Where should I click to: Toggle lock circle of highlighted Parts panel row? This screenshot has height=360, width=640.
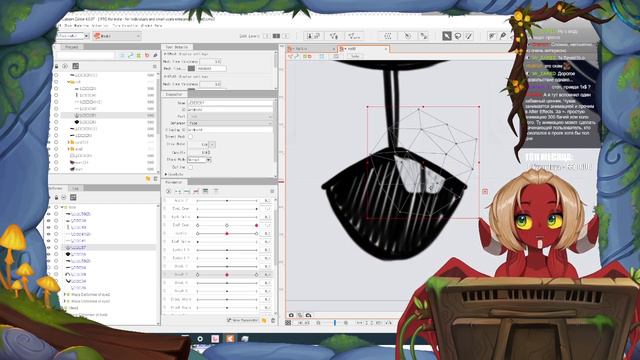tap(56, 115)
